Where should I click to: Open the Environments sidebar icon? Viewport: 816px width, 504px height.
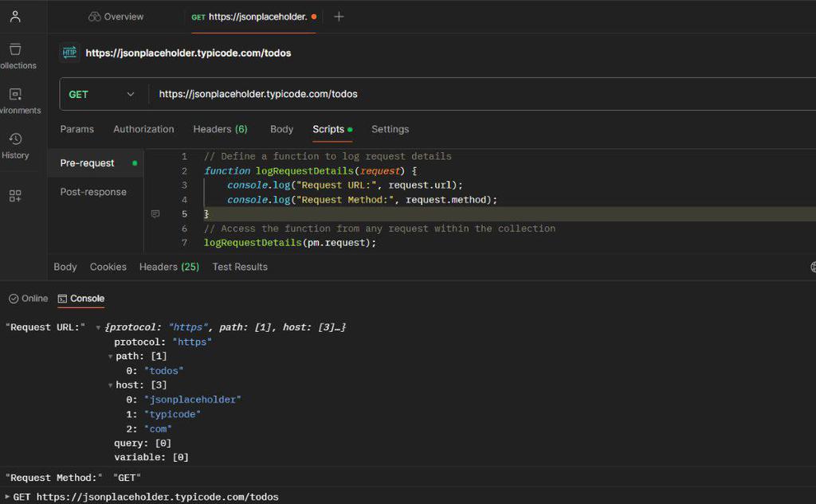tap(15, 94)
